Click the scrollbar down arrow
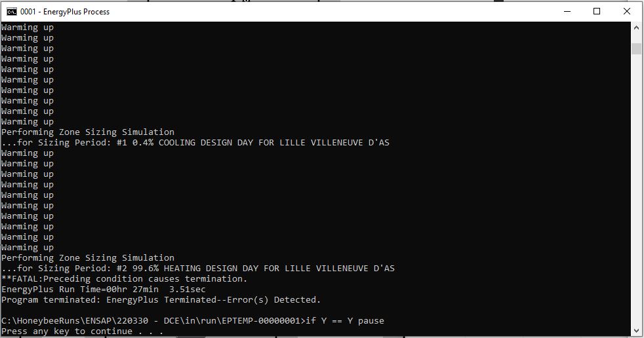The height and width of the screenshot is (338, 644). coord(636,331)
